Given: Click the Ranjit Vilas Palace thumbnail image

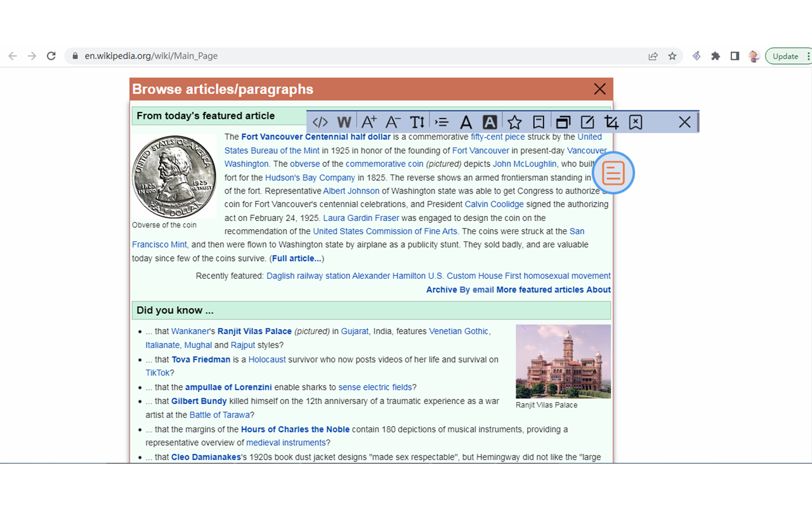Looking at the screenshot, I should click(563, 361).
